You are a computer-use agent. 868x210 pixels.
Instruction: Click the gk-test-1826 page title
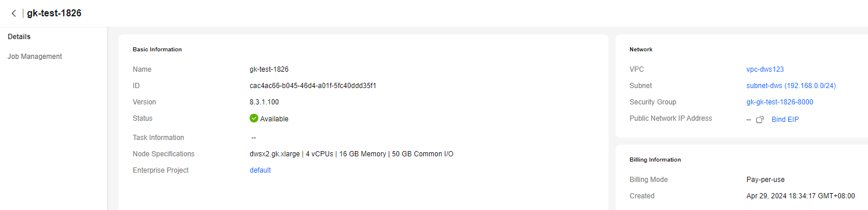[x=54, y=13]
